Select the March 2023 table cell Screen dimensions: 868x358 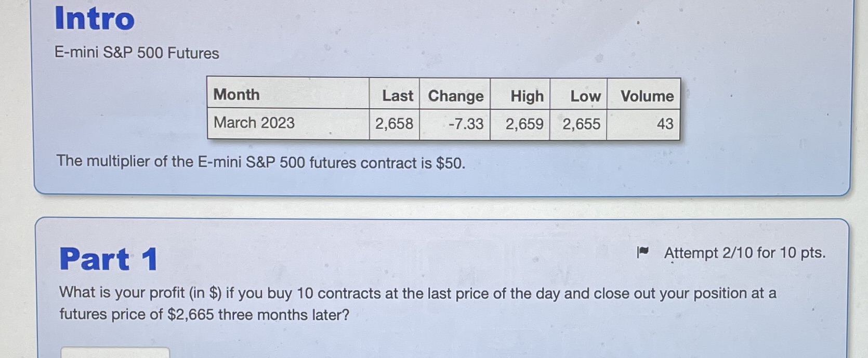(x=254, y=123)
